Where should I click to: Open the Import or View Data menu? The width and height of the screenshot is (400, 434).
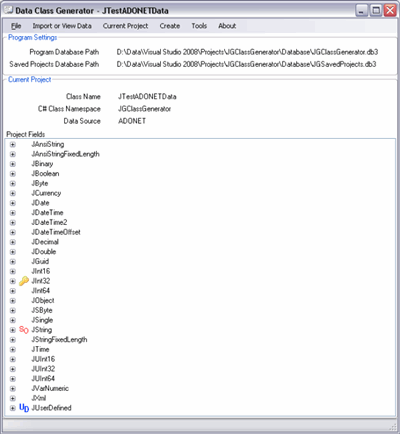(62, 26)
